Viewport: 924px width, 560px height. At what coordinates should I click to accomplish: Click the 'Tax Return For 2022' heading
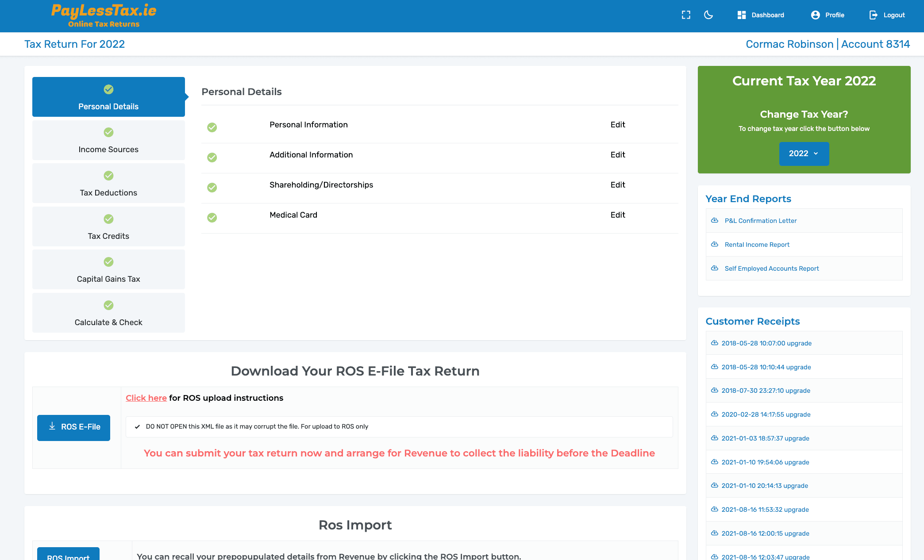click(x=74, y=44)
